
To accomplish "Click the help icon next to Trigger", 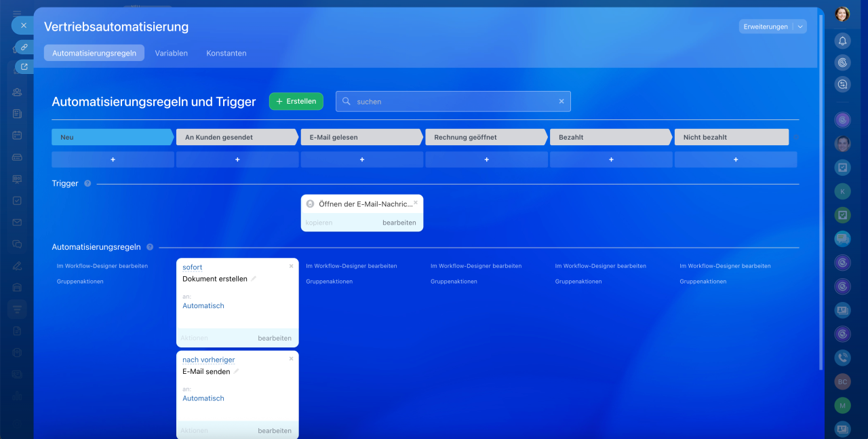I will coord(87,183).
